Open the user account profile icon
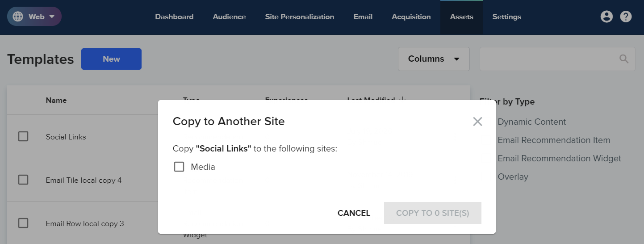Screen dimensions: 644x244 606,17
